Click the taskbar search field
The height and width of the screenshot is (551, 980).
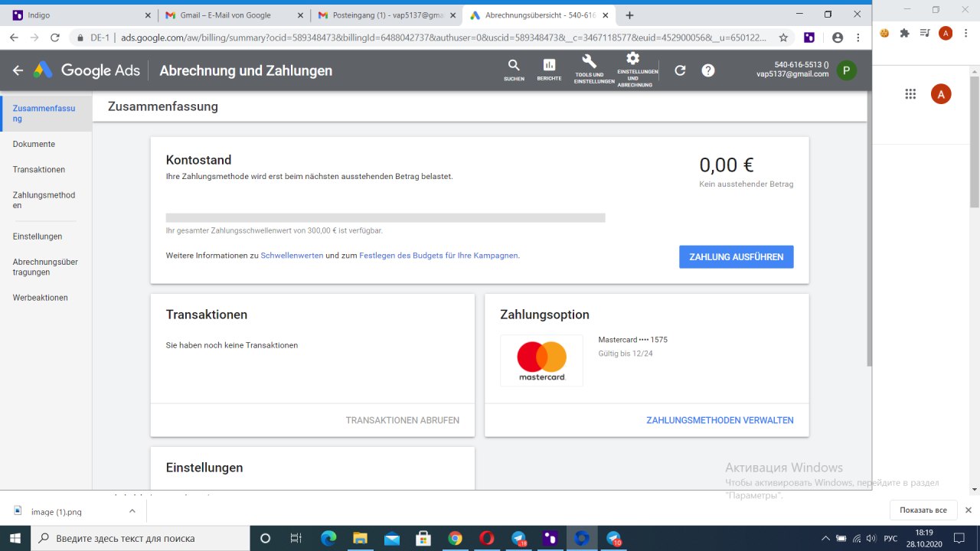(139, 538)
